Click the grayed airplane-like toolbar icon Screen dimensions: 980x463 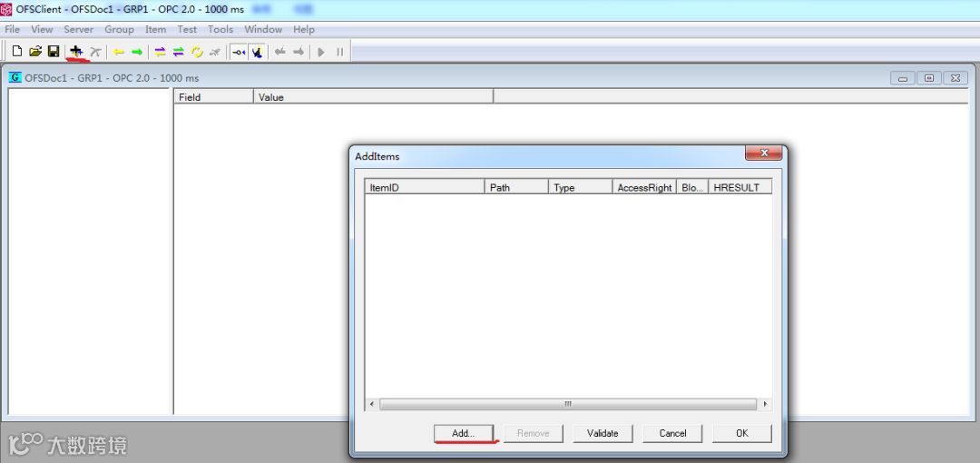215,52
